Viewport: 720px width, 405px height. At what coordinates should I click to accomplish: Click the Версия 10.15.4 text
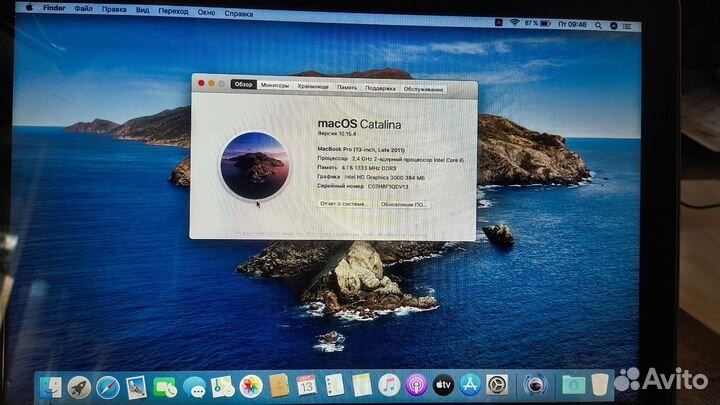coord(337,134)
